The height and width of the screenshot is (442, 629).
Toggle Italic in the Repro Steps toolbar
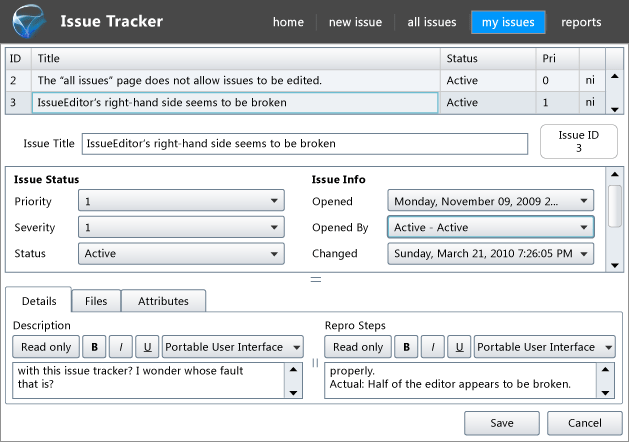433,347
